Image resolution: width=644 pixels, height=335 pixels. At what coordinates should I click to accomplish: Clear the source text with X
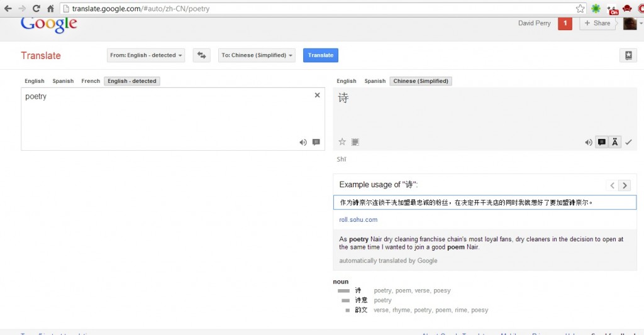pyautogui.click(x=317, y=96)
